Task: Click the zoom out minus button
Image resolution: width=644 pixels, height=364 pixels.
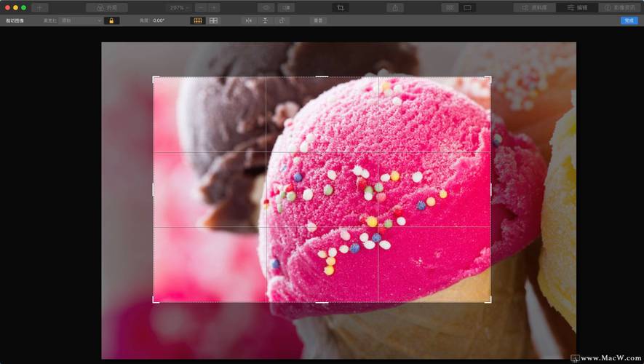Action: [201, 7]
